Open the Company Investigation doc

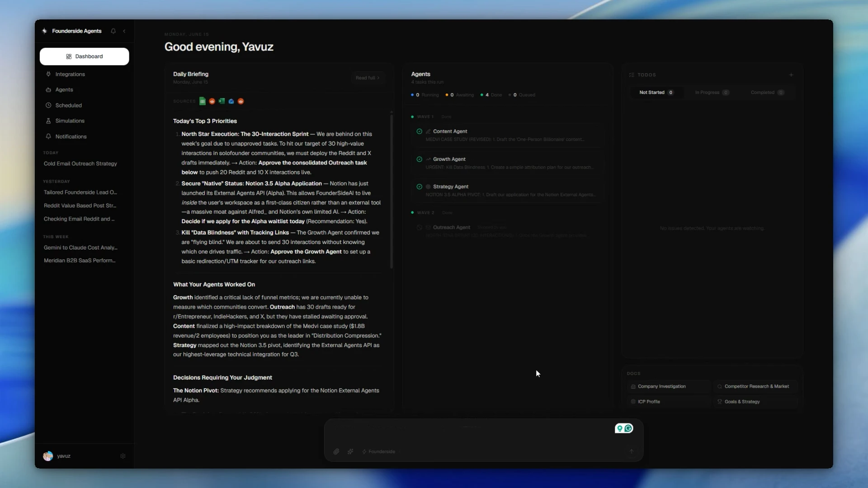coord(669,387)
